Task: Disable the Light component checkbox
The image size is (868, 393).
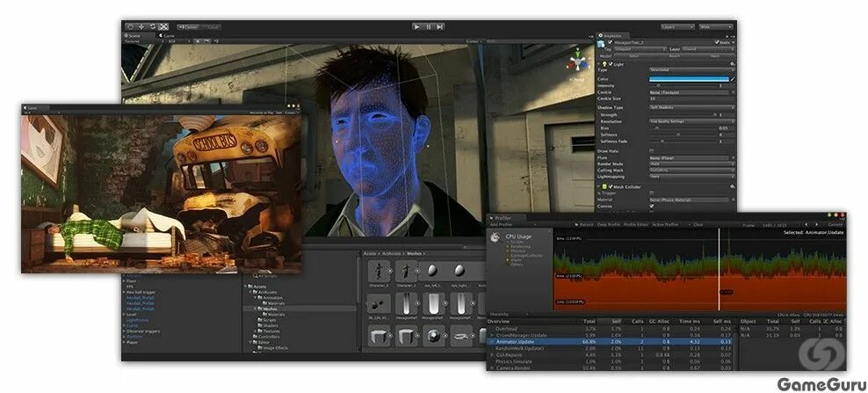Action: coord(611,64)
